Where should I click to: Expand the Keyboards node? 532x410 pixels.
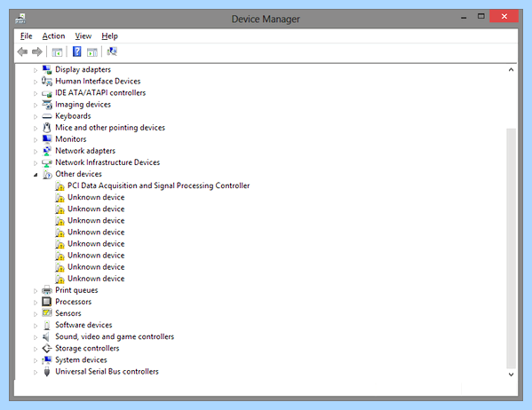click(36, 116)
